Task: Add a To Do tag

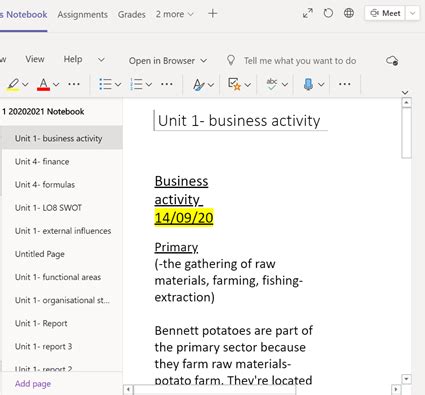Action: click(x=234, y=84)
